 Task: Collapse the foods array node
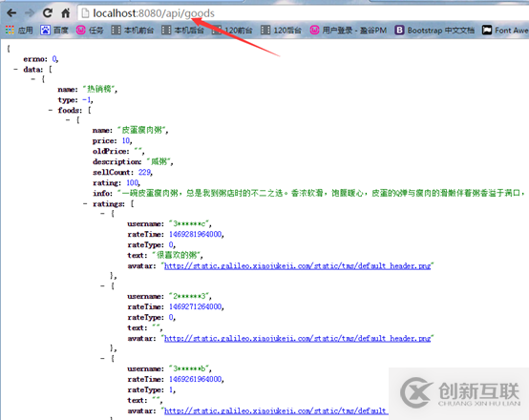pyautogui.click(x=51, y=110)
